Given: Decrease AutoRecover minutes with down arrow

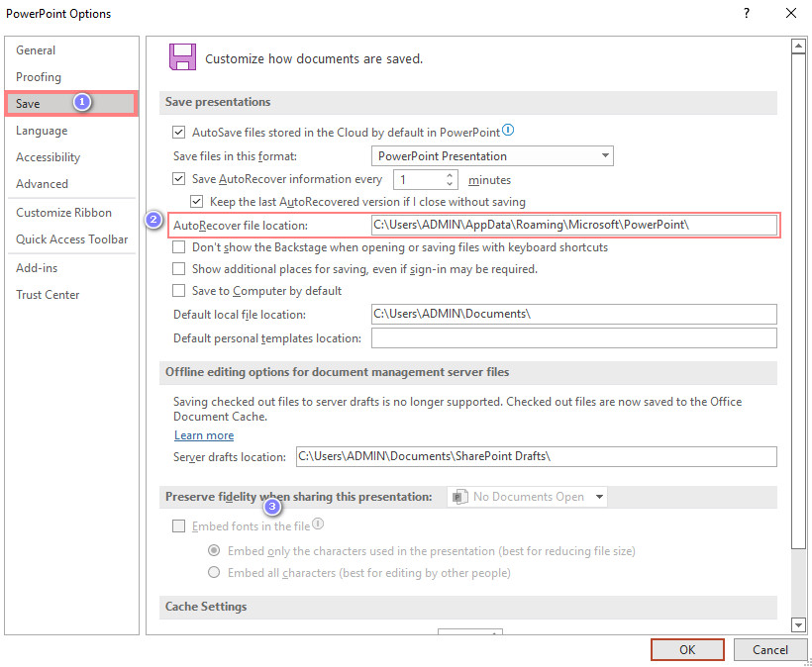Looking at the screenshot, I should click(450, 184).
